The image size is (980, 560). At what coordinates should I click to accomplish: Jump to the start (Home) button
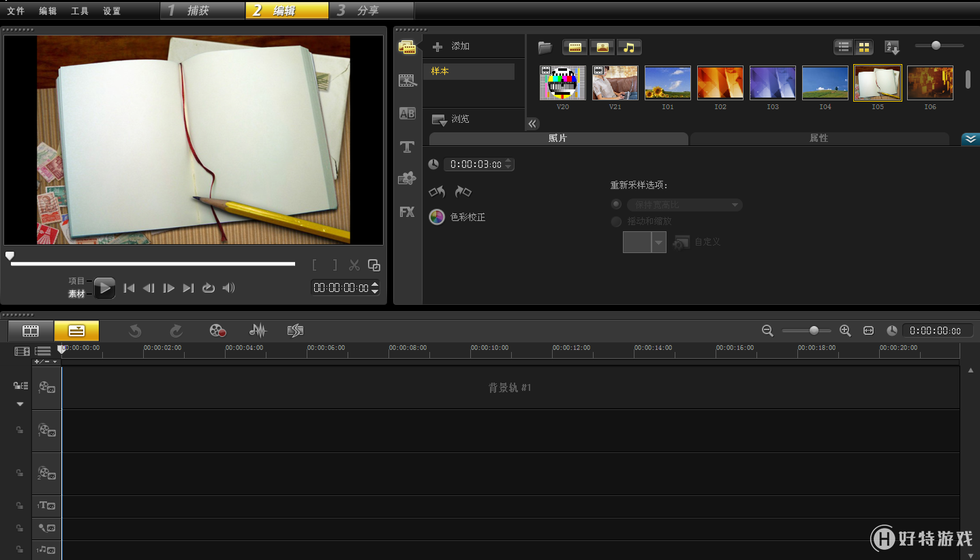point(129,288)
